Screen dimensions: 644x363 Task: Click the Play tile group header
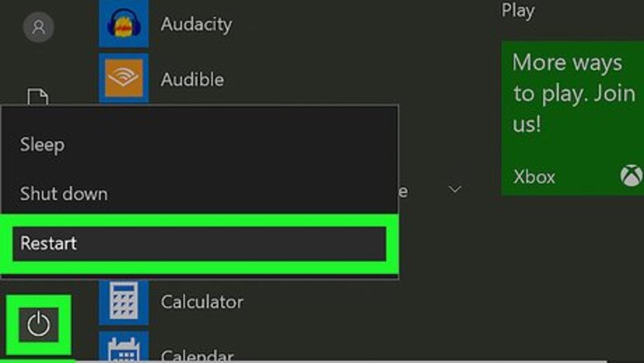click(518, 11)
